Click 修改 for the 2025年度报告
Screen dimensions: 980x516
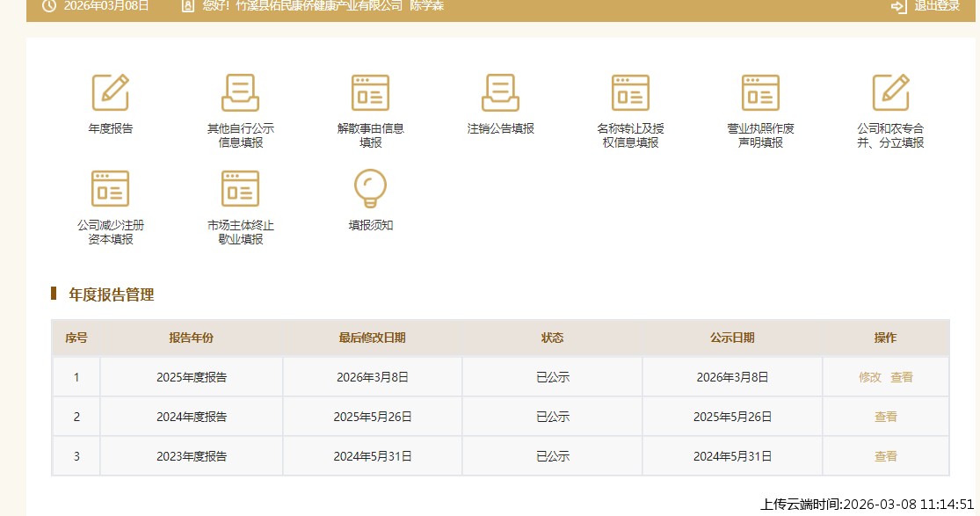click(870, 377)
